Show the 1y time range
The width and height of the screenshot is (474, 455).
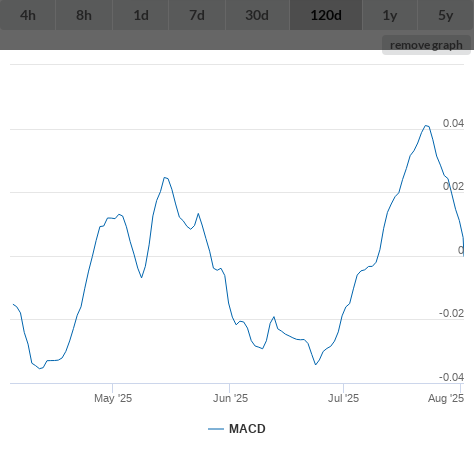390,15
